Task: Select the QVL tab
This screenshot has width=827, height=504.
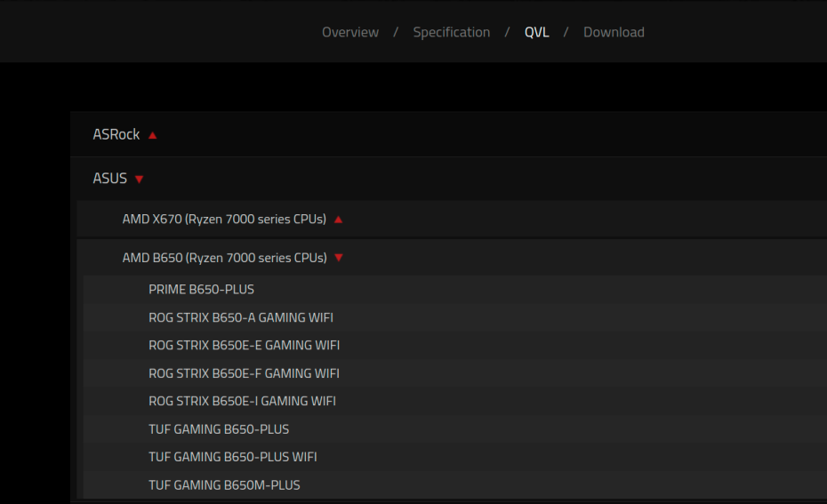Action: point(536,32)
